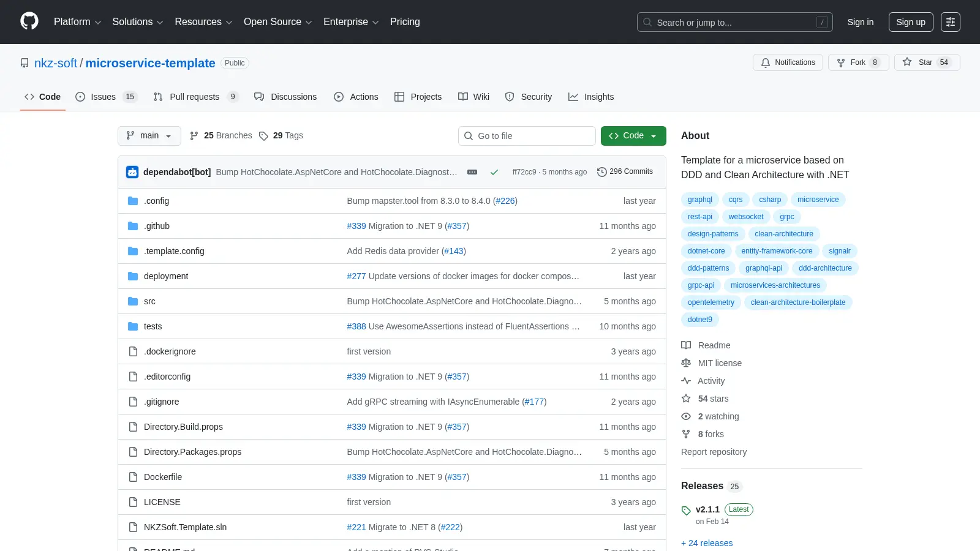Expand the Solutions menu

138,22
